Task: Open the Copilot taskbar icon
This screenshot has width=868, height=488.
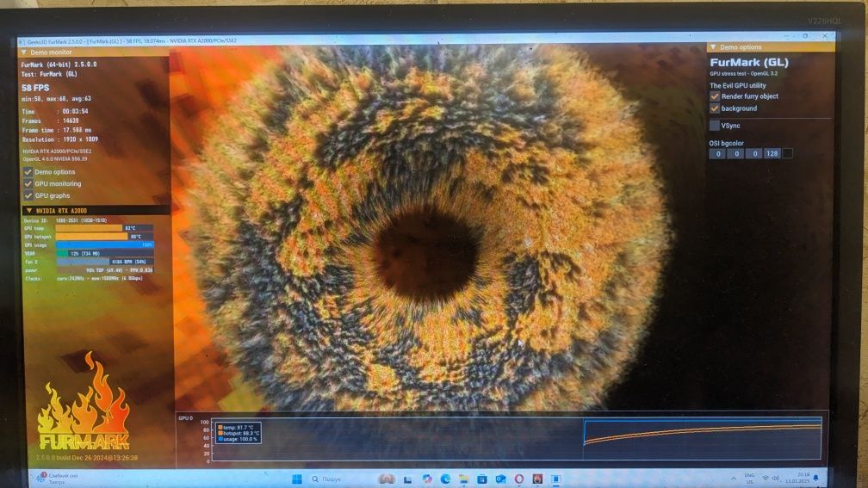Action: [427, 479]
